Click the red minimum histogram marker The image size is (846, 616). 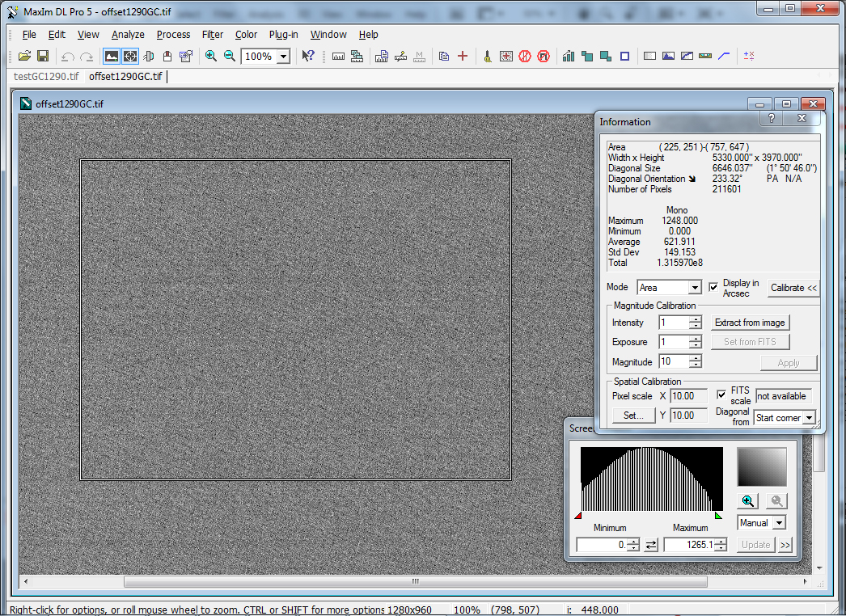[577, 516]
